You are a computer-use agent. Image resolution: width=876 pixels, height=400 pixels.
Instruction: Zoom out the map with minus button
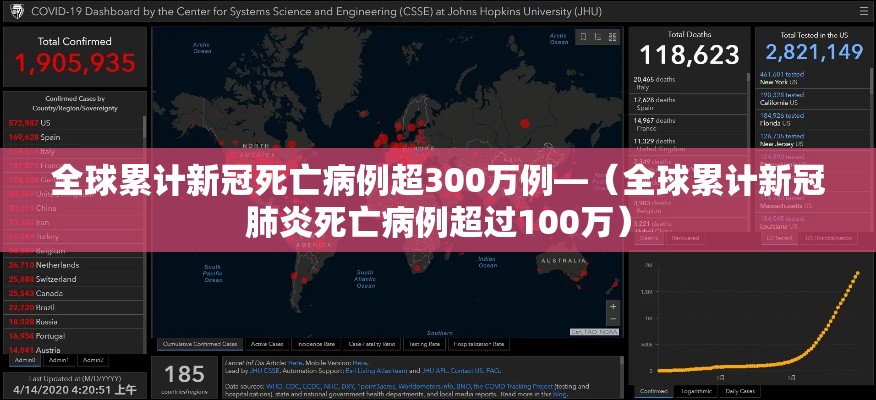tap(613, 319)
